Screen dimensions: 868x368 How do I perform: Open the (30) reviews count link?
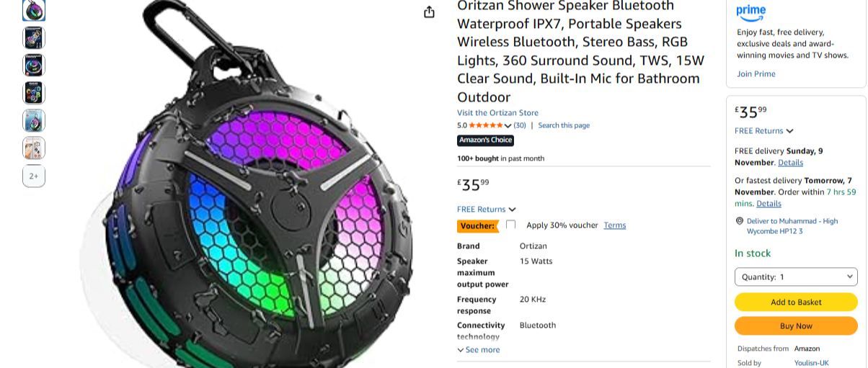coord(520,125)
